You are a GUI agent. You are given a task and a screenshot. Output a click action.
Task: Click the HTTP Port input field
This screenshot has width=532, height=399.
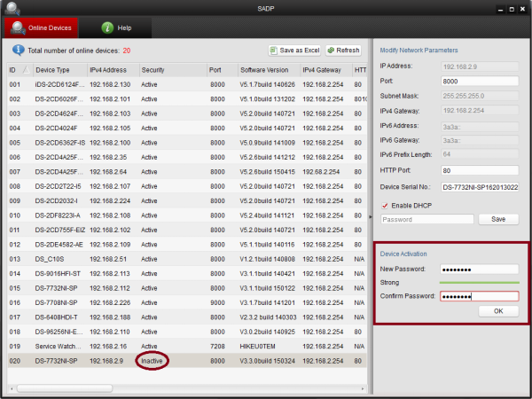(x=479, y=170)
